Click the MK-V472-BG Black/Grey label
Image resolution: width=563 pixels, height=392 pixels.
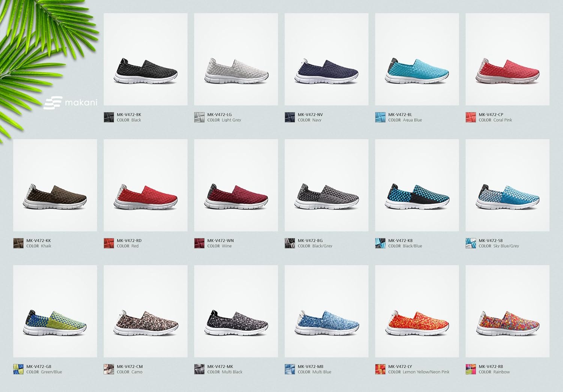point(315,243)
